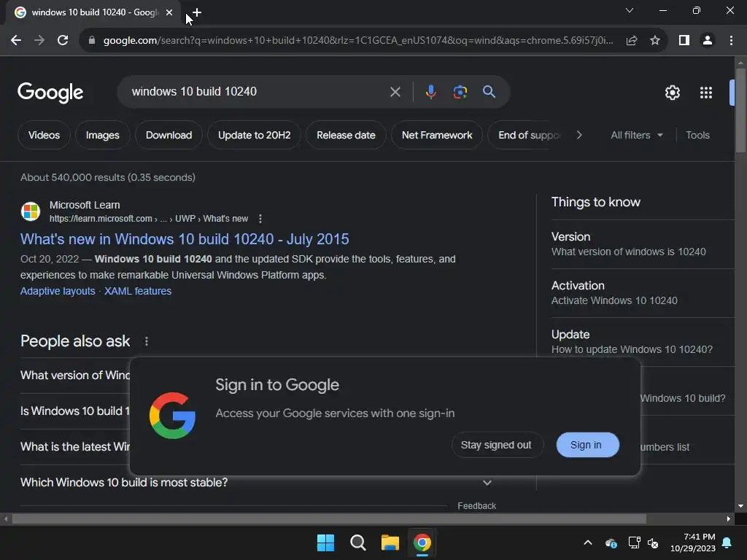The height and width of the screenshot is (560, 747).
Task: Select the Release date chip
Action: [346, 135]
